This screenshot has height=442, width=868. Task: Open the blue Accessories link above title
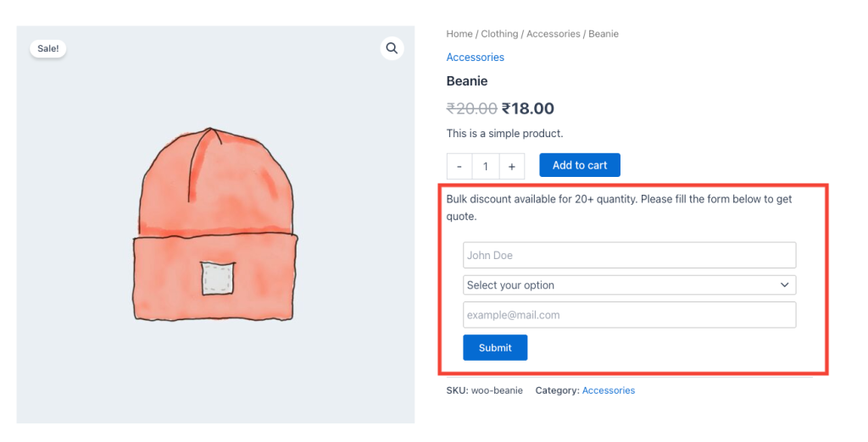point(476,58)
